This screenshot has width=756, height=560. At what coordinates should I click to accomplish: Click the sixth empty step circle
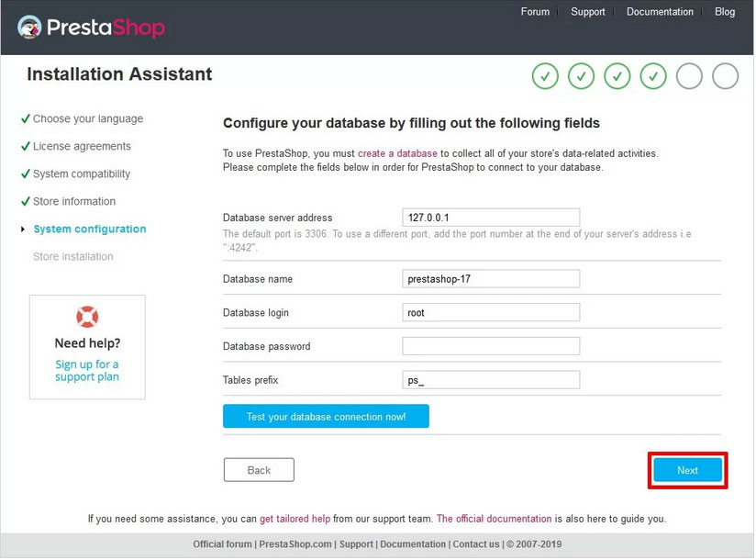tap(725, 76)
